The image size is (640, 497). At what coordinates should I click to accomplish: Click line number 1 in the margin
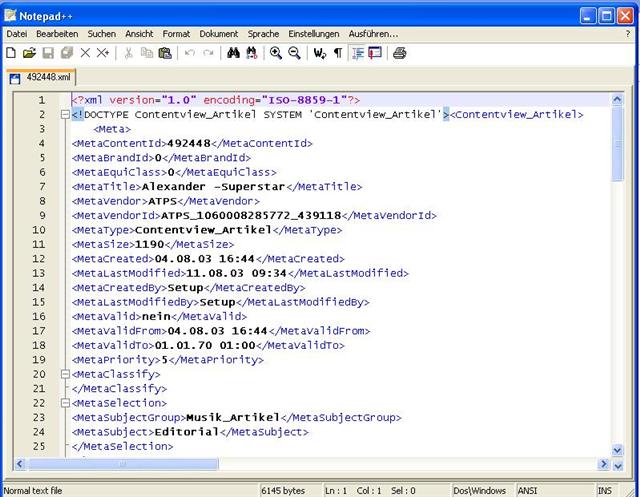pos(41,100)
